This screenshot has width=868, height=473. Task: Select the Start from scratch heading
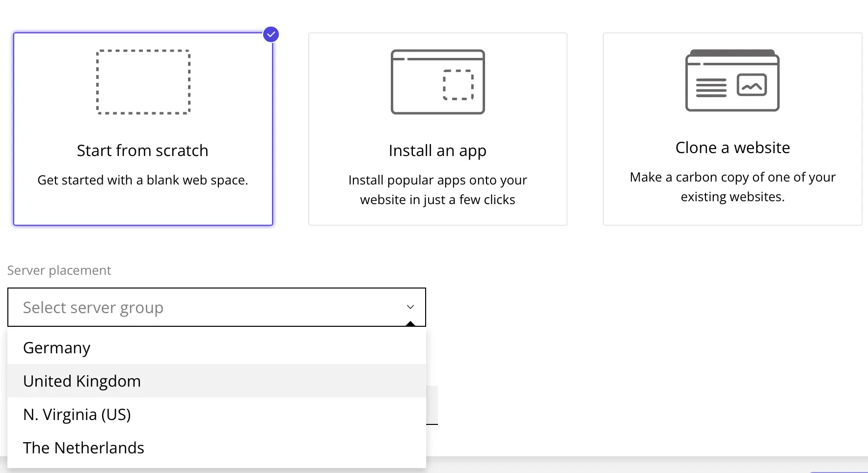(x=142, y=151)
